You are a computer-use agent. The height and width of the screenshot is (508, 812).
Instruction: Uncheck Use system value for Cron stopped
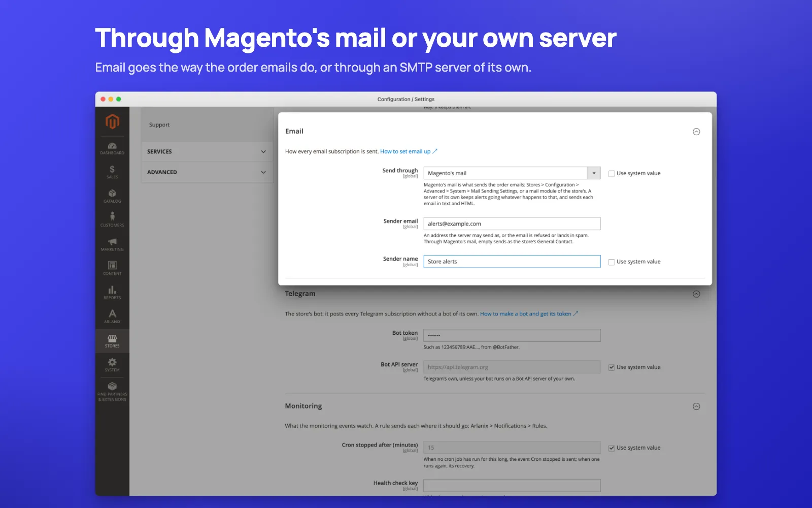(612, 448)
